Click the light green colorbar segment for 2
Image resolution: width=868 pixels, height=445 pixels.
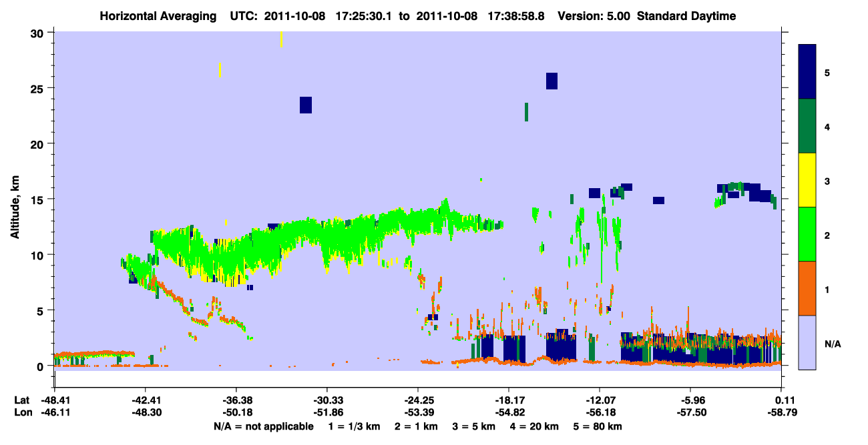(x=807, y=234)
